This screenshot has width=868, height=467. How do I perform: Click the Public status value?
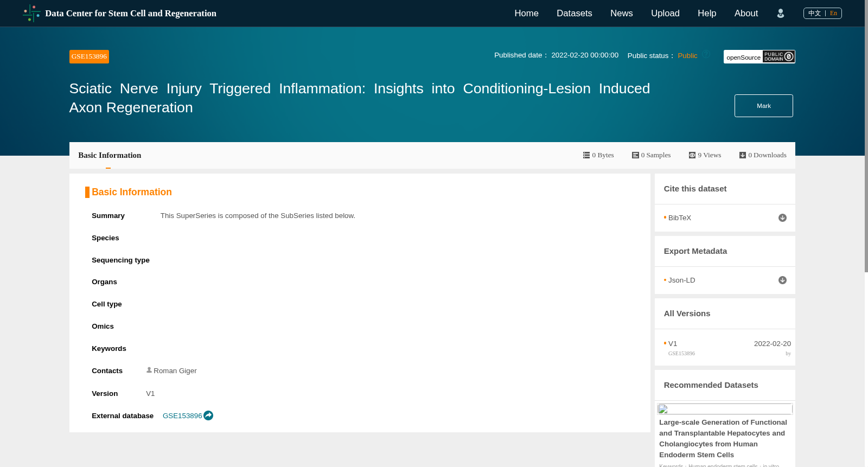[x=687, y=56]
